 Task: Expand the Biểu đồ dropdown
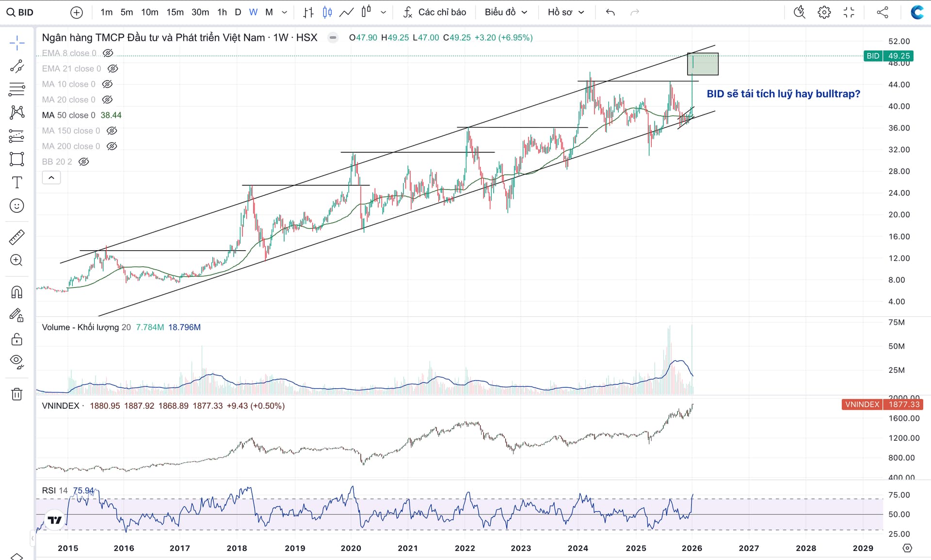pos(506,12)
